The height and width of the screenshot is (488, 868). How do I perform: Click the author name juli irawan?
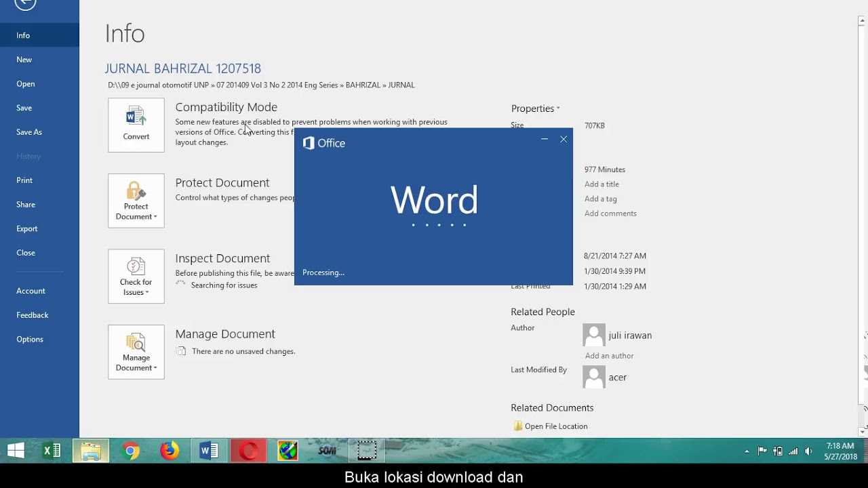630,335
